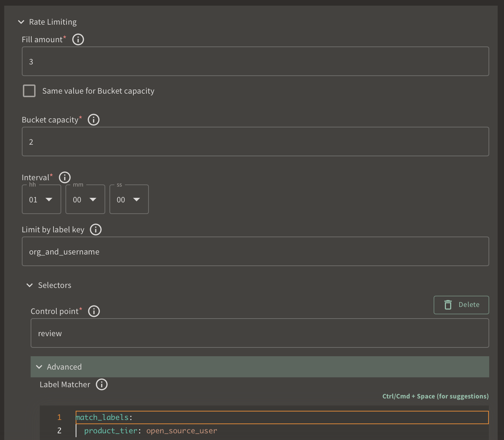Click the Control point info icon
This screenshot has width=504, height=440.
click(x=94, y=311)
